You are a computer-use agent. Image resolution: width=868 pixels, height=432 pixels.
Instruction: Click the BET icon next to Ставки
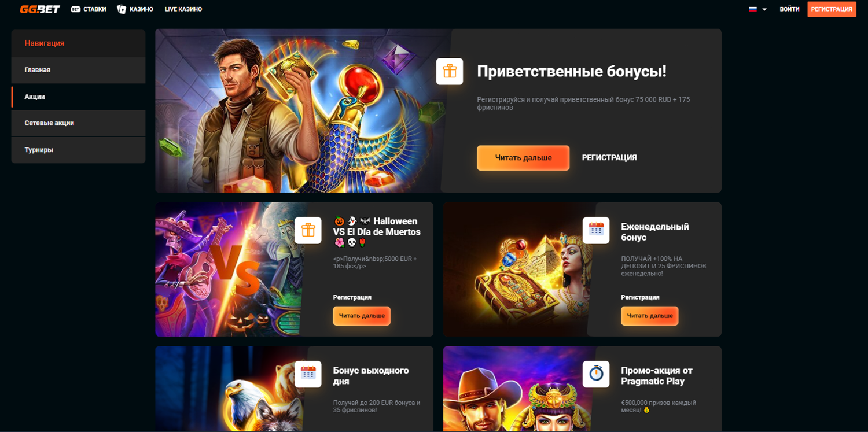click(75, 9)
